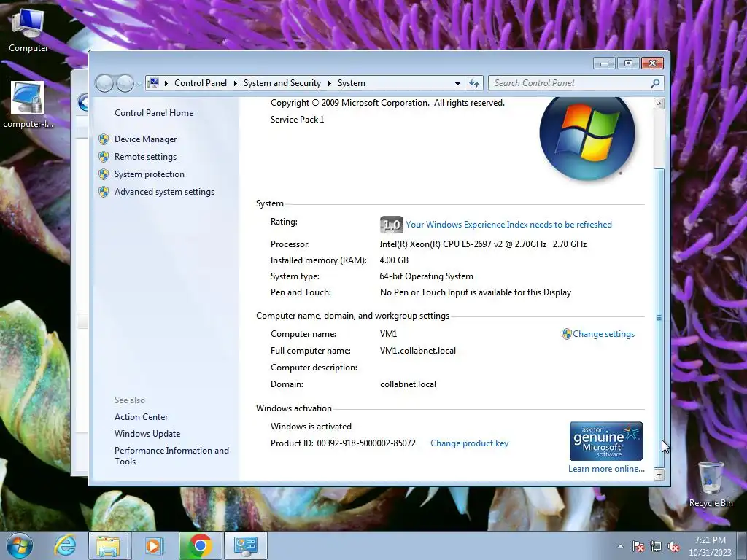Click System breadcrumb segment
Image resolution: width=747 pixels, height=560 pixels.
(352, 83)
